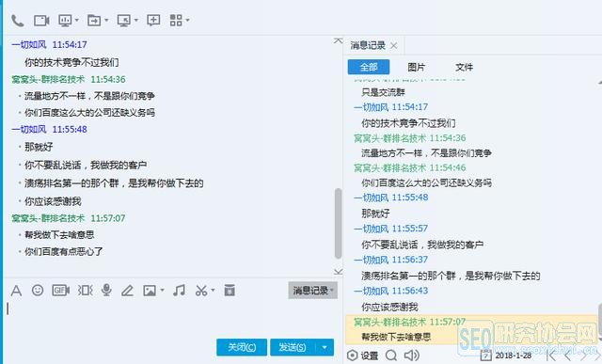Send a window shake with the shake icon
This screenshot has width=602, height=364.
click(x=86, y=291)
